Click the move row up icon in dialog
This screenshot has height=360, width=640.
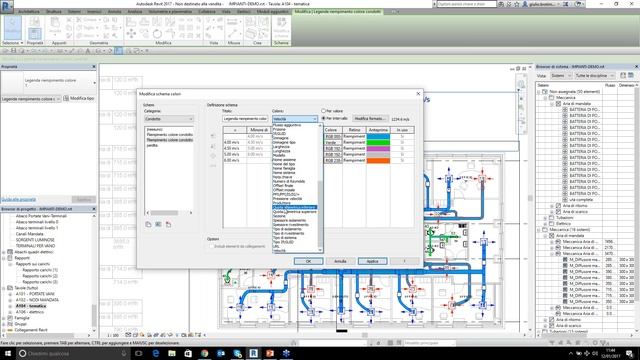click(213, 136)
